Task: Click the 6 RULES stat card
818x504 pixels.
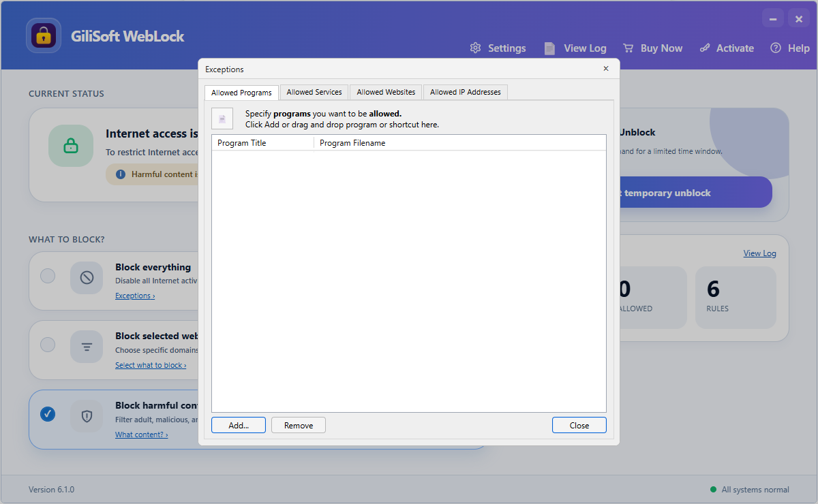Action: pyautogui.click(x=736, y=297)
